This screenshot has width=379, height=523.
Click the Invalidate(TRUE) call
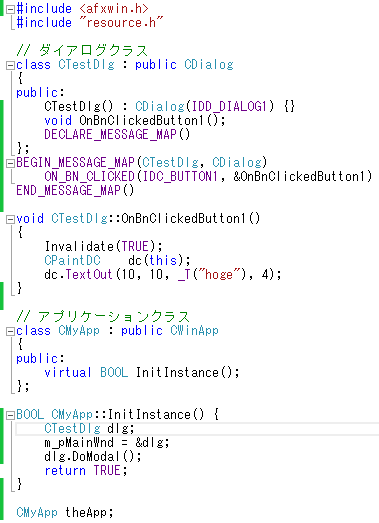click(x=103, y=247)
